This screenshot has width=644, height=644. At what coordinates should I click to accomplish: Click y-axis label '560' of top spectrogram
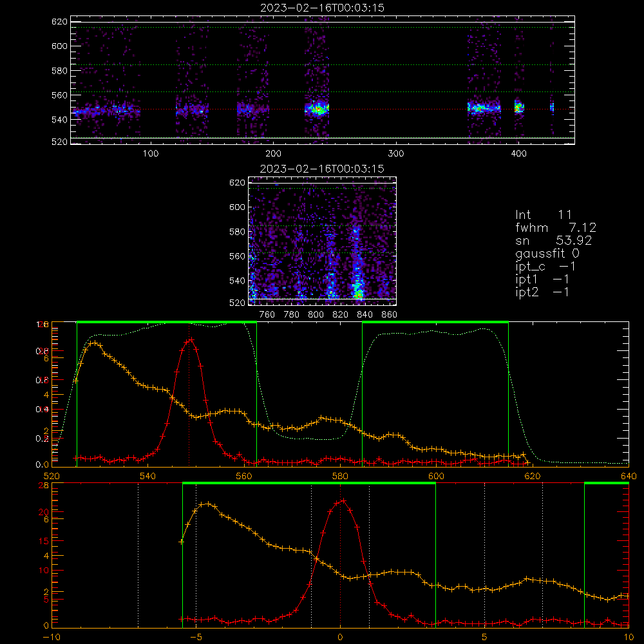pyautogui.click(x=59, y=95)
